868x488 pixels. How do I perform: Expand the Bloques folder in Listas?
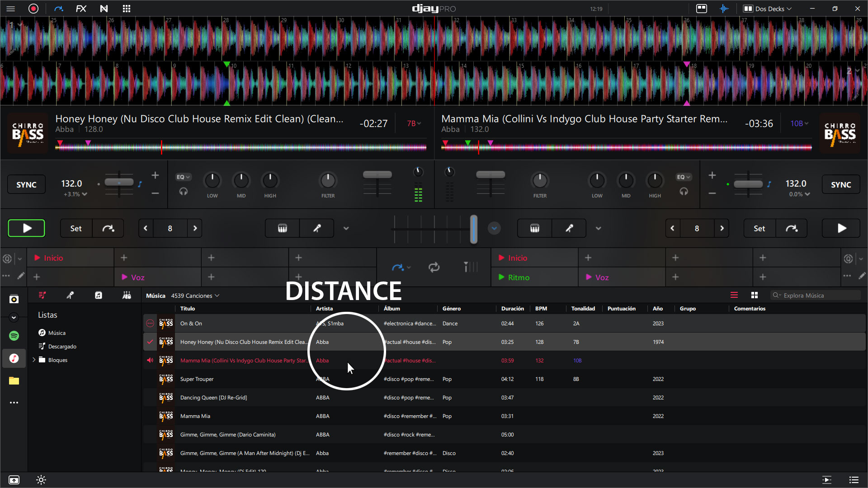[34, 360]
